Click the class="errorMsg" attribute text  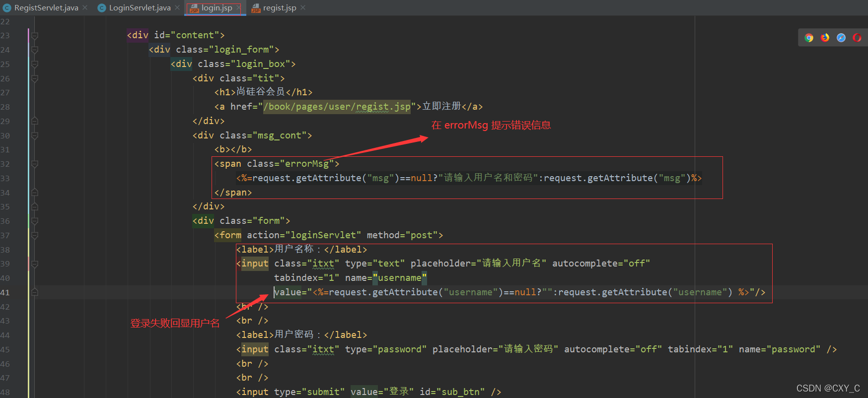(x=290, y=164)
